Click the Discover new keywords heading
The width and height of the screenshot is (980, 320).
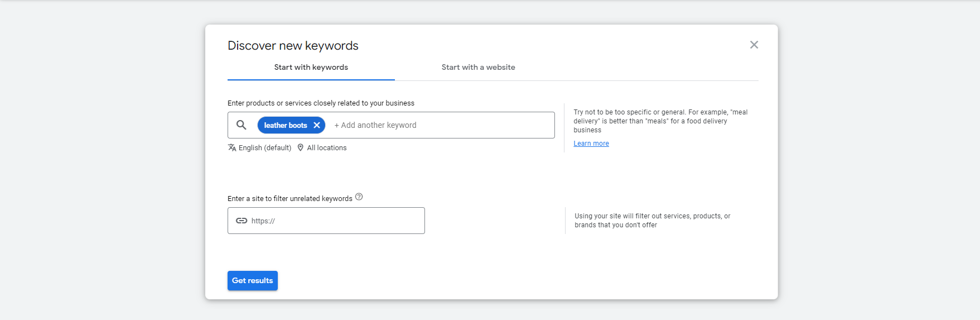click(x=293, y=46)
